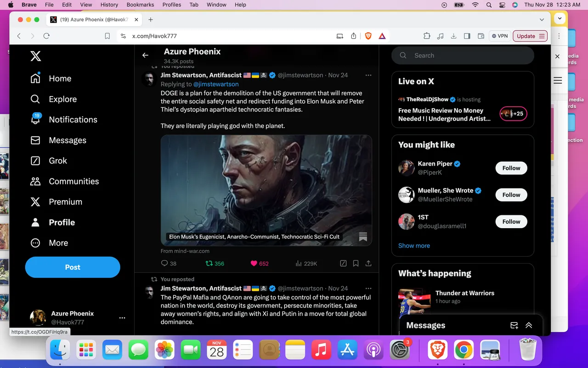Share the DOGE post
Viewport: 588px width, 368px height.
click(368, 264)
